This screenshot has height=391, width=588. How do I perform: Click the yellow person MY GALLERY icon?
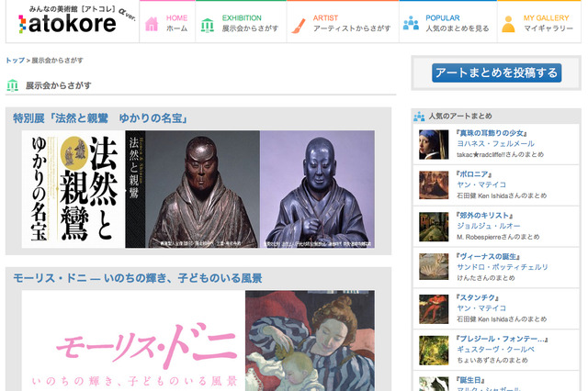click(508, 24)
